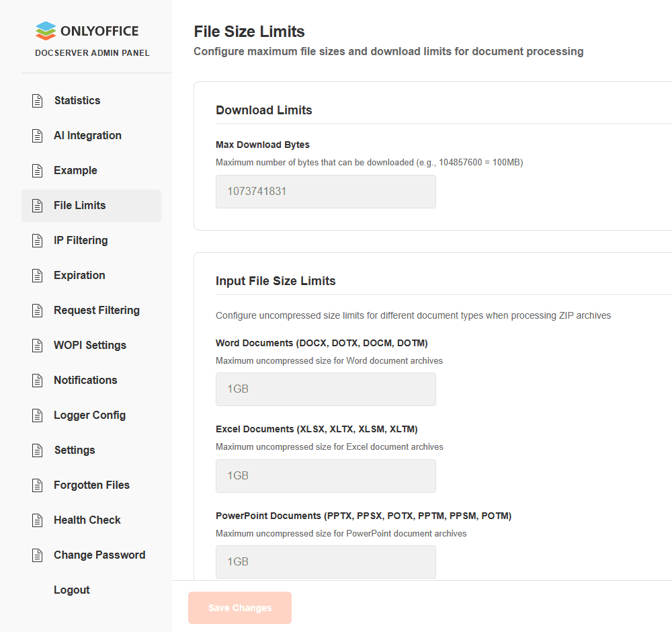This screenshot has height=632, width=672.
Task: Log out via the Logout link
Action: (71, 590)
